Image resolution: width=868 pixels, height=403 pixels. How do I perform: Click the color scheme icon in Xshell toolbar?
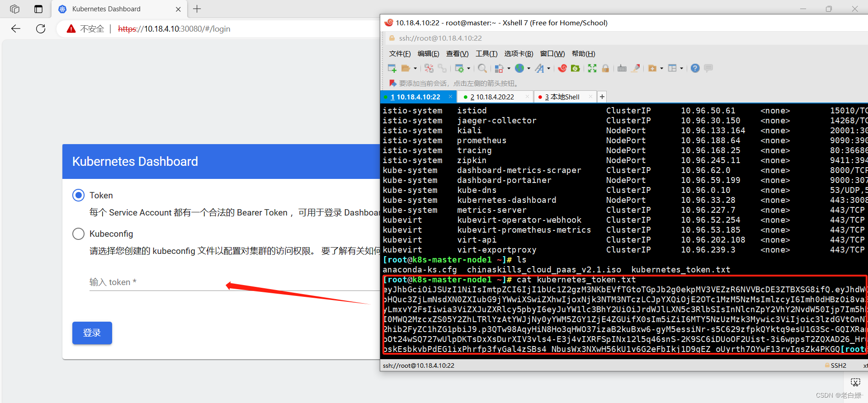499,68
